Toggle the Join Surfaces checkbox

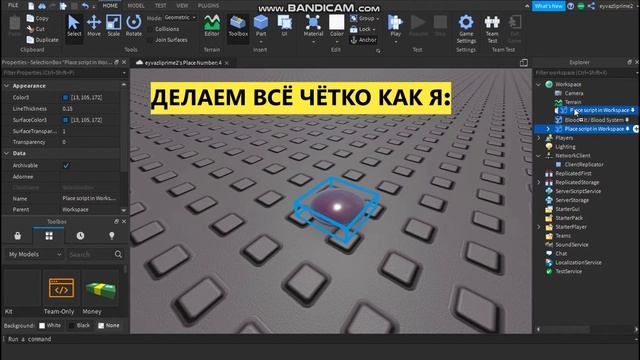pos(150,40)
